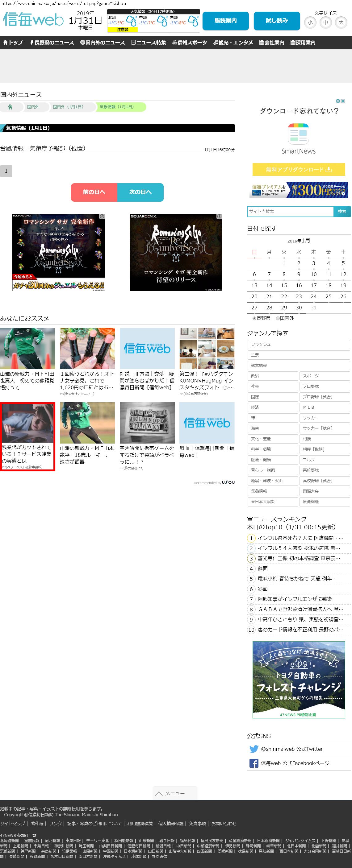Select January 30 in calendar
Image resolution: width=352 pixels, height=868 pixels.
pyautogui.click(x=299, y=308)
